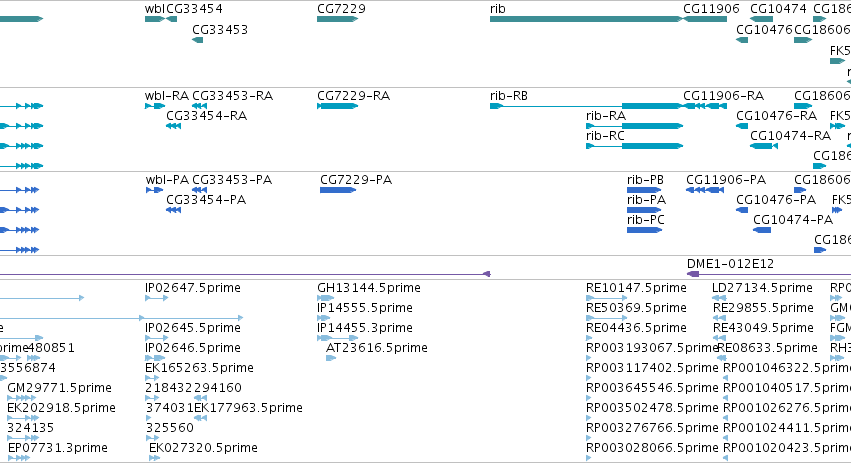Click the rib-PB protein label
The width and height of the screenshot is (851, 463).
[645, 180]
